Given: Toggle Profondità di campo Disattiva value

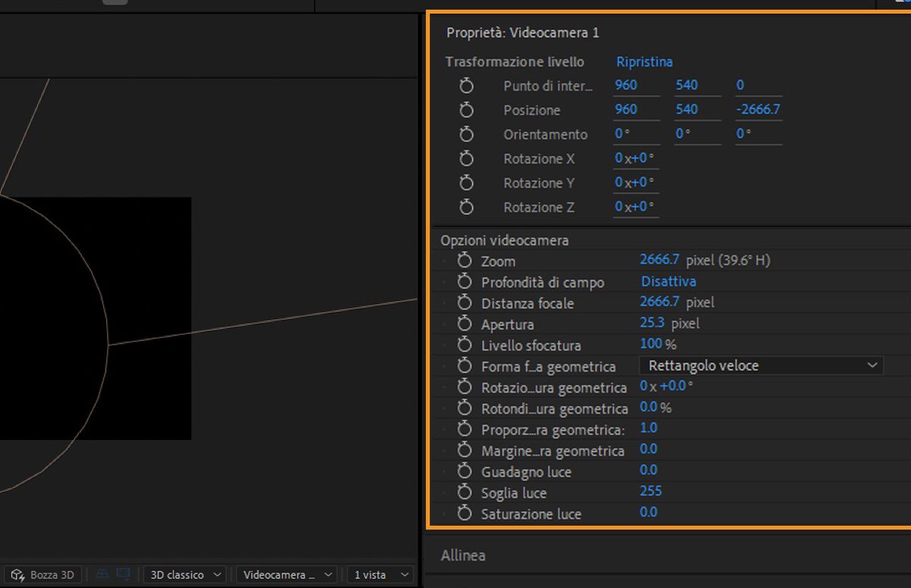Looking at the screenshot, I should click(x=668, y=281).
